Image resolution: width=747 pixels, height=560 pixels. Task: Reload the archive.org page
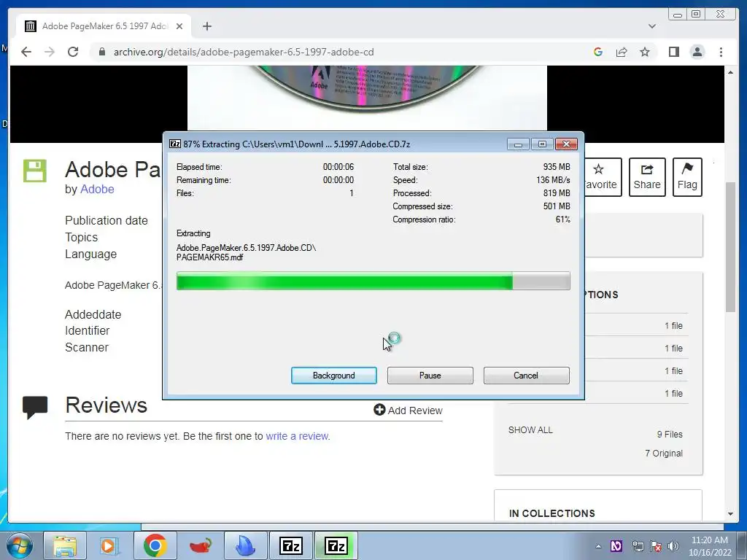click(x=73, y=52)
